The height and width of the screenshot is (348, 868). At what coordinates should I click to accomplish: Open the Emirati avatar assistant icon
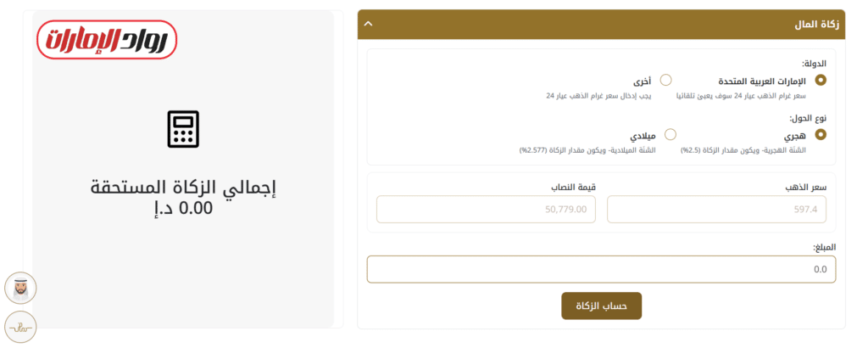click(x=20, y=289)
